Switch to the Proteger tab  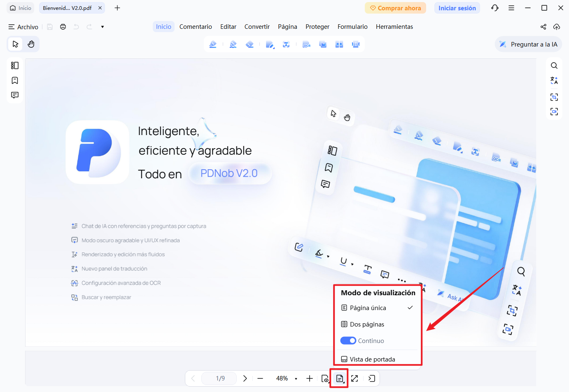pos(317,27)
